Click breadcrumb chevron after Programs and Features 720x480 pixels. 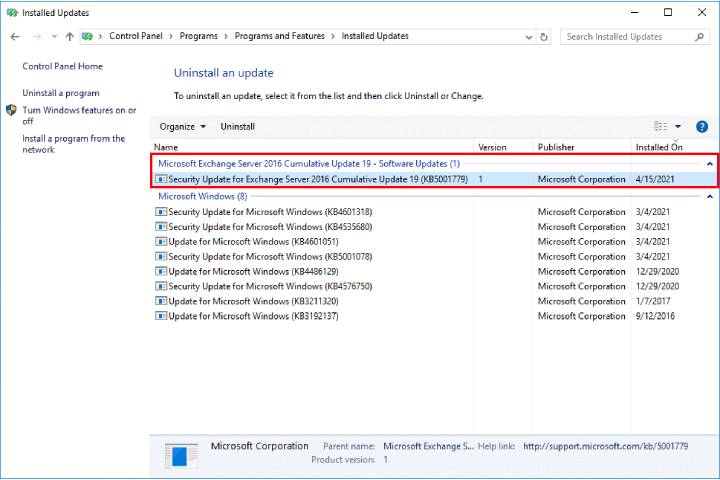[333, 36]
